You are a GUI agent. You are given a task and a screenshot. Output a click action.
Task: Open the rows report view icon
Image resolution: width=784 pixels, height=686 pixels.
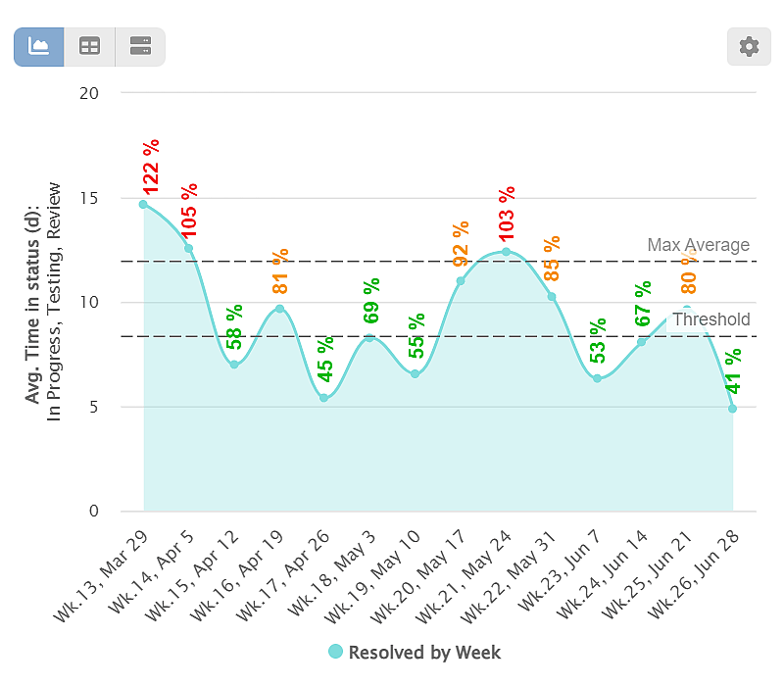pyautogui.click(x=140, y=46)
